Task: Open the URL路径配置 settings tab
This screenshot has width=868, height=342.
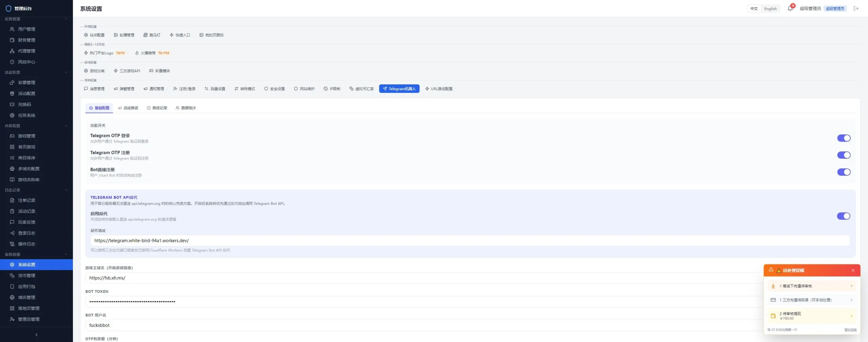Action: tap(439, 89)
